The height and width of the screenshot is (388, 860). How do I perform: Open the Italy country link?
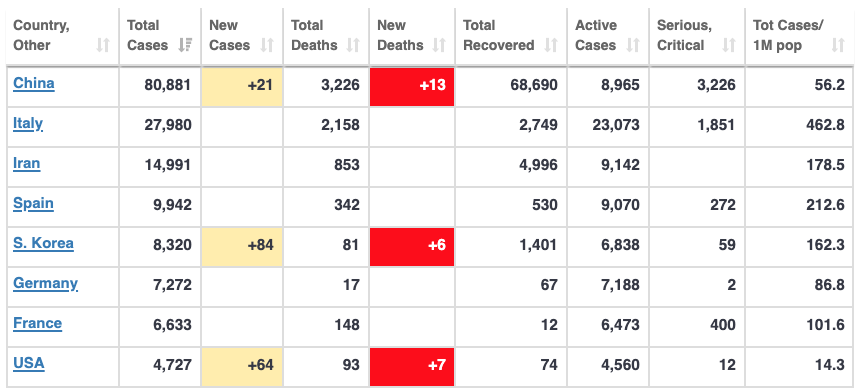click(x=28, y=123)
